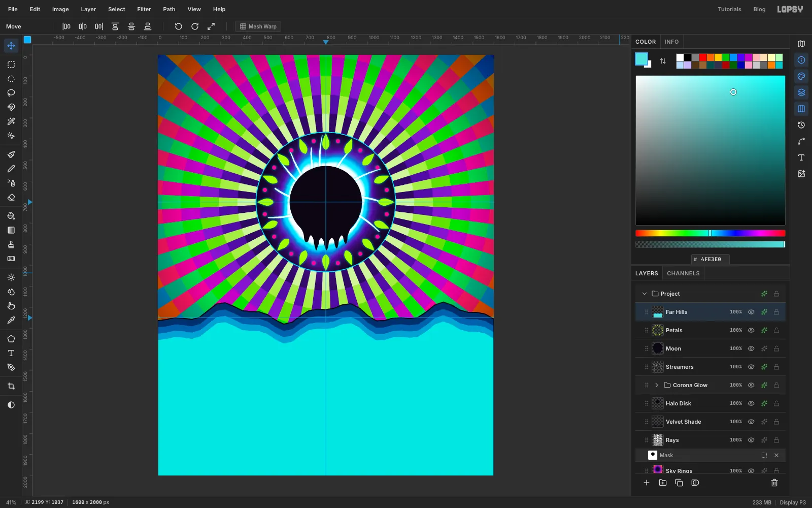Select the Move tool in the toolbox
The width and height of the screenshot is (812, 508).
pos(11,46)
